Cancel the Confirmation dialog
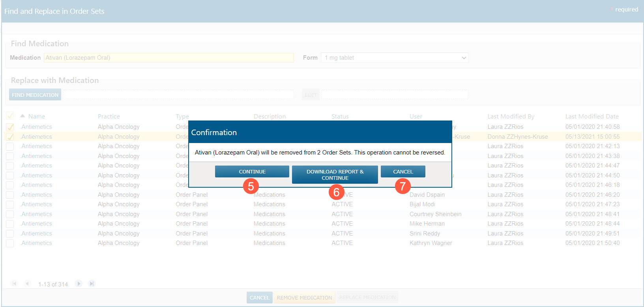Viewport: 644px width, 307px height. click(x=403, y=171)
